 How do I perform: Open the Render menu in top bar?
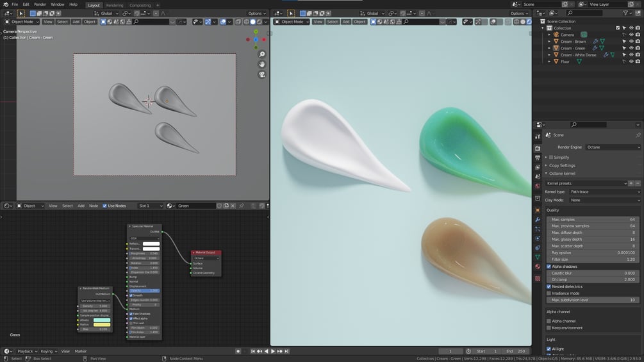(40, 4)
